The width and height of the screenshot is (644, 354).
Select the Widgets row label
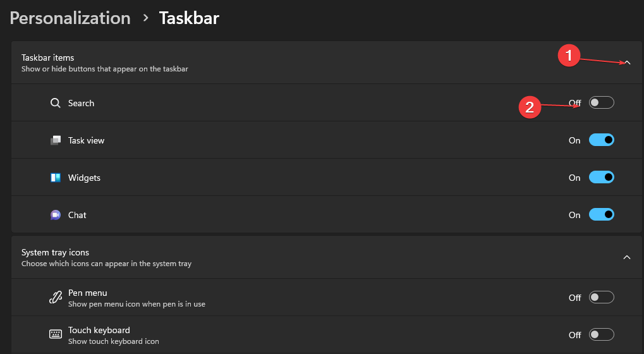[84, 178]
